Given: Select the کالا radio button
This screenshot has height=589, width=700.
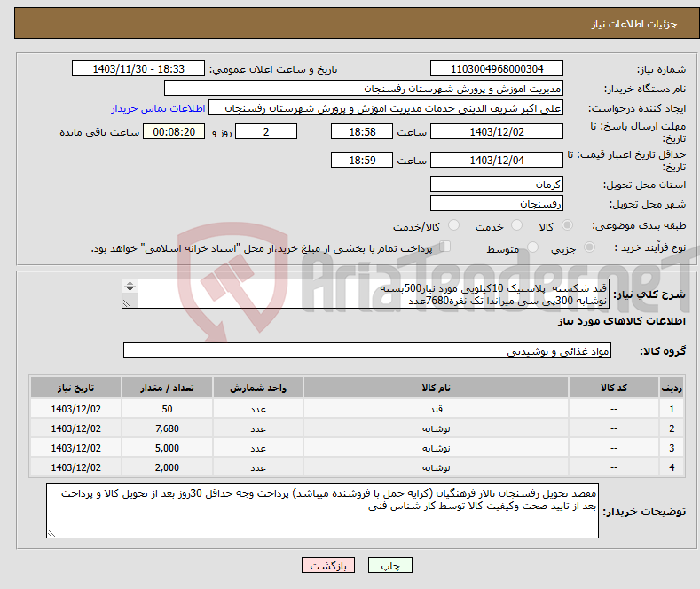Looking at the screenshot, I should 567,225.
